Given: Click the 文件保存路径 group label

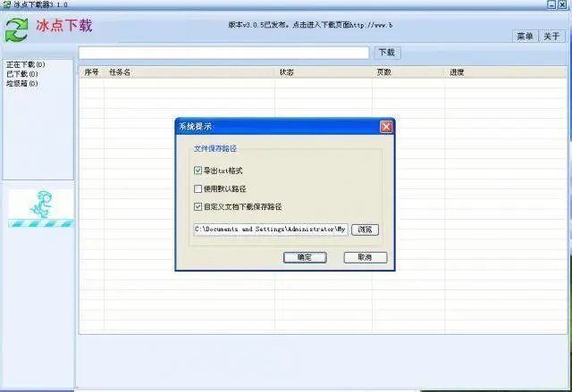Looking at the screenshot, I should point(215,148).
